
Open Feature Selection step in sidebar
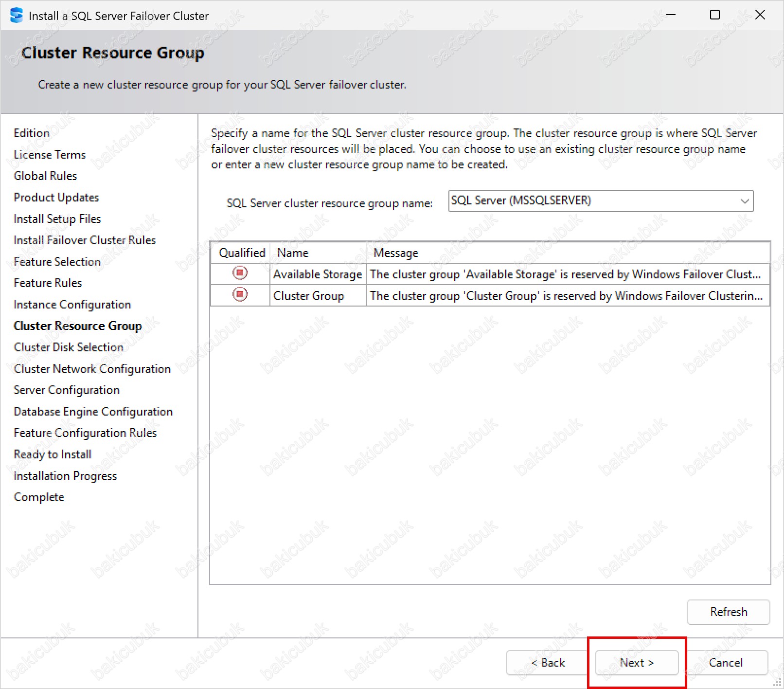click(x=57, y=262)
